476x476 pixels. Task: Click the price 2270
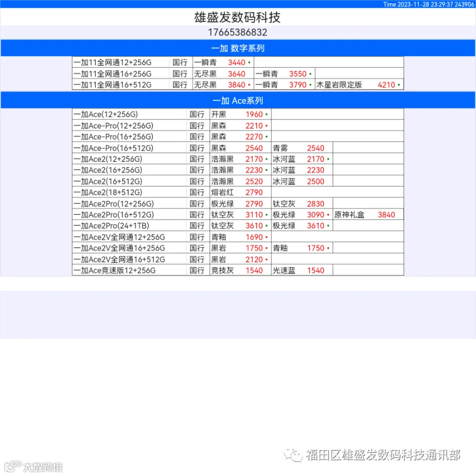[254, 136]
